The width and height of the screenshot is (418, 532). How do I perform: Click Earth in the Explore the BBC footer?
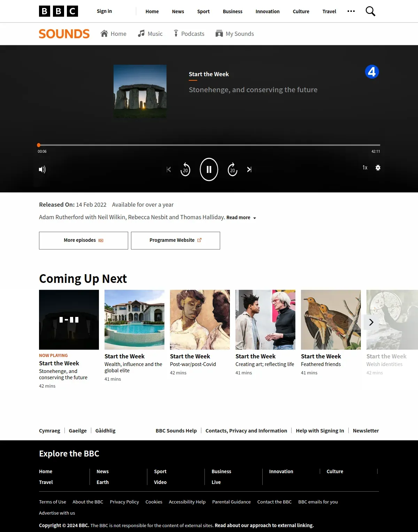pyautogui.click(x=103, y=482)
